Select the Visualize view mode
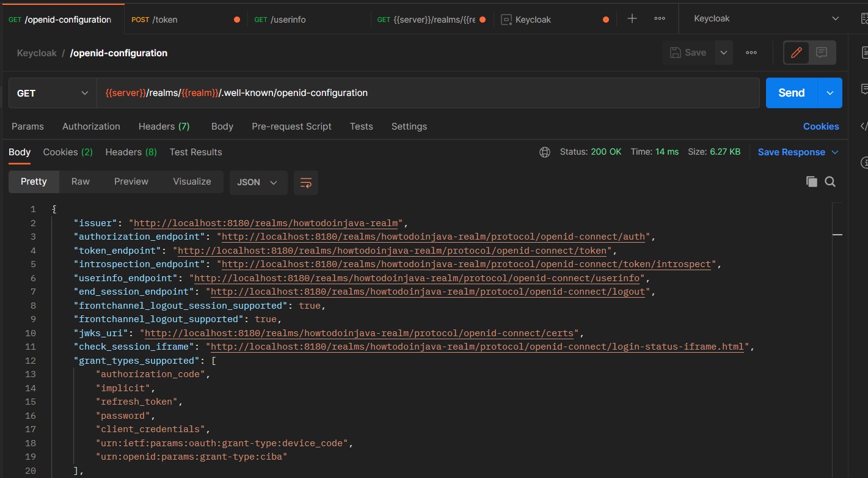 coord(192,182)
